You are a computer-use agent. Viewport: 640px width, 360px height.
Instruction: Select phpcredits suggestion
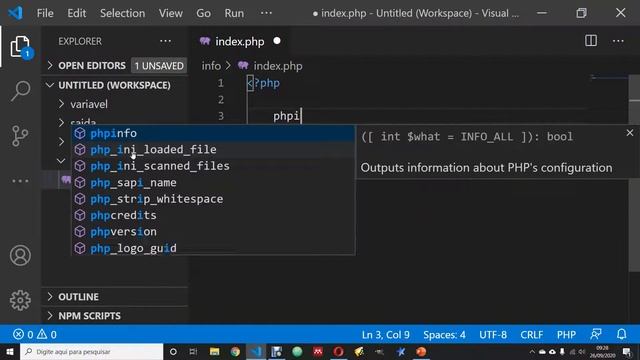coord(214,215)
